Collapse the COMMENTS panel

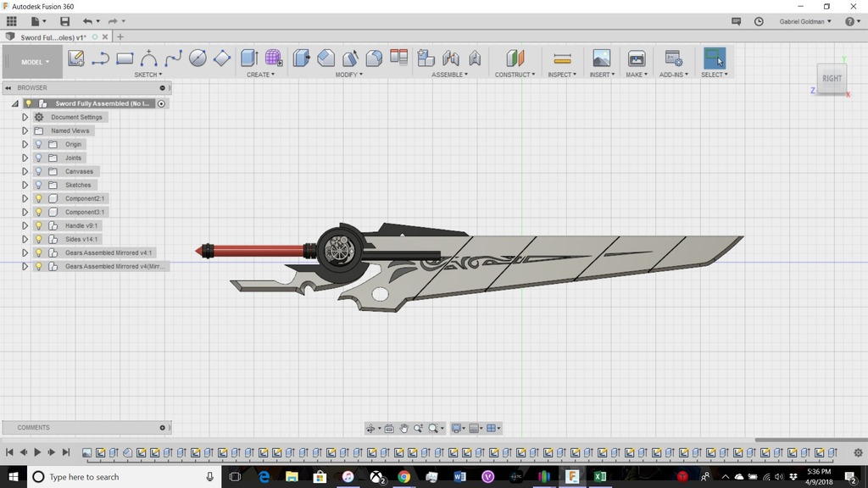coord(161,427)
